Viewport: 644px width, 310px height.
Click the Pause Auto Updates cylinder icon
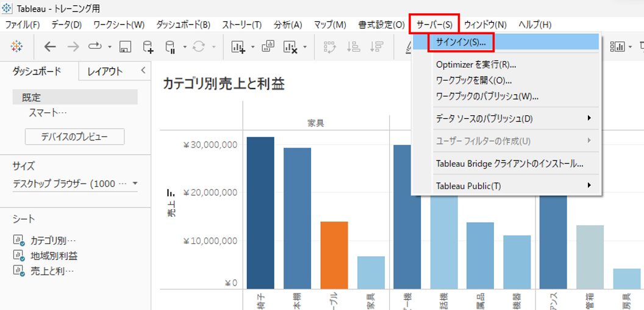170,47
